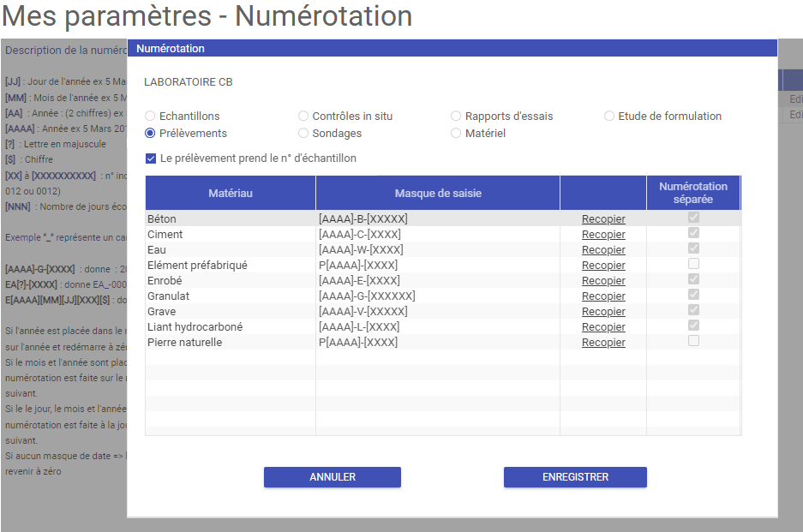
Task: Select the Enrobé material cell
Action: [231, 281]
